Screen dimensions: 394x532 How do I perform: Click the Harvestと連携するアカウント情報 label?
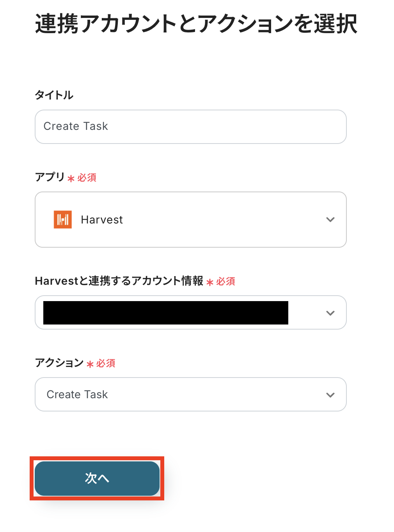tap(119, 281)
